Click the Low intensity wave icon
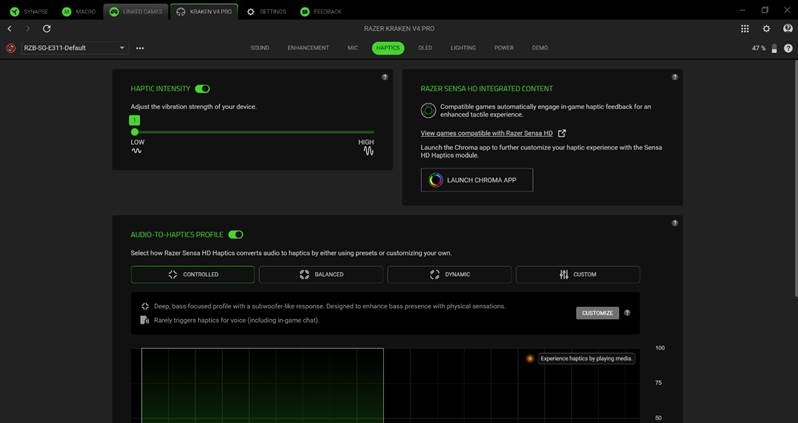This screenshot has height=423, width=798. 136,151
